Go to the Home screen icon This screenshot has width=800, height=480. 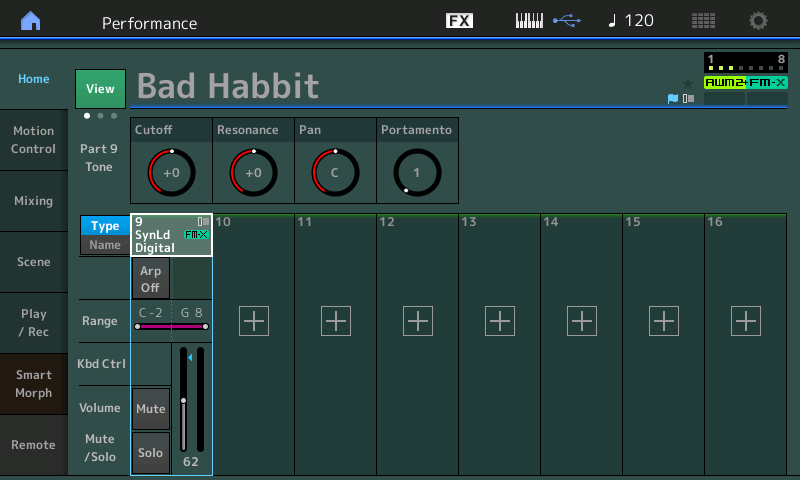tap(32, 21)
